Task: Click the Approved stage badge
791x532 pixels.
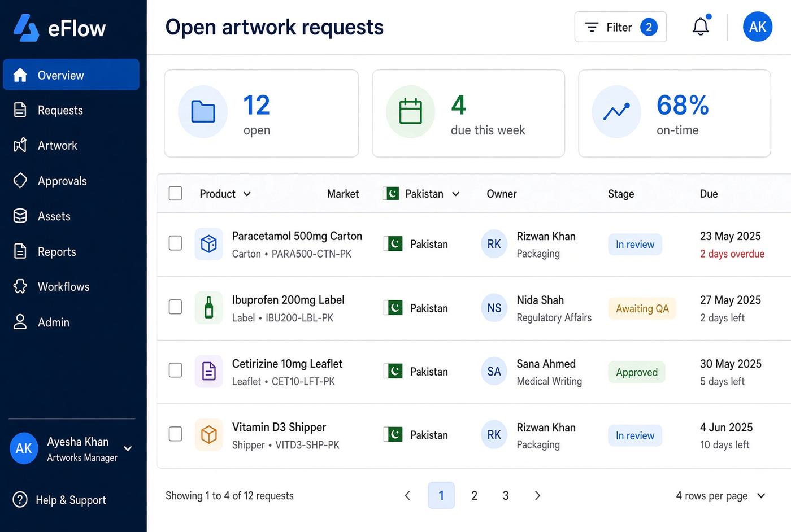Action: click(x=637, y=372)
